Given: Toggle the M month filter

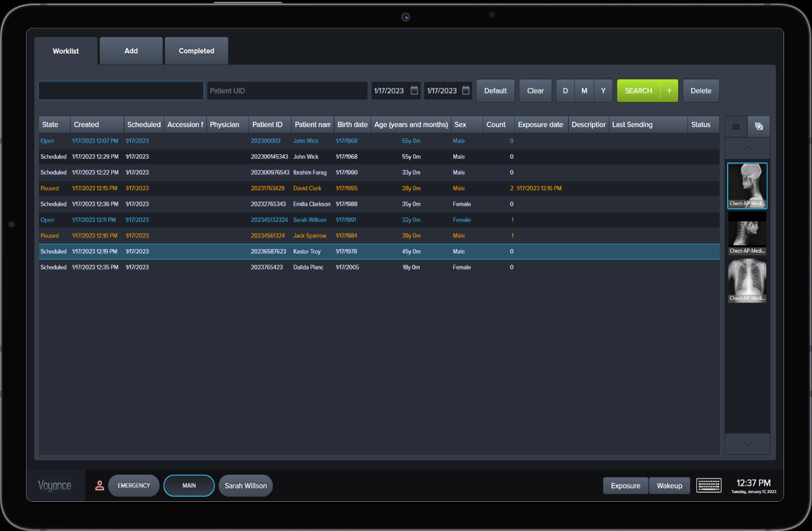Looking at the screenshot, I should [x=584, y=90].
